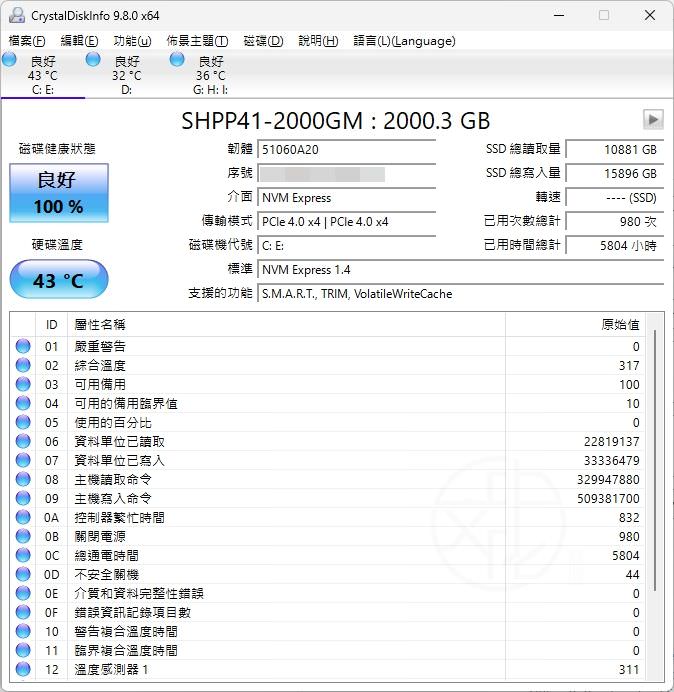Click the PCIe 4.0 x4 transfer mode field
The image size is (674, 692).
click(347, 222)
